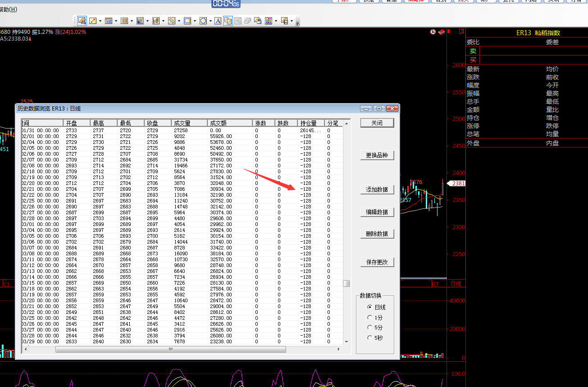Expand dropdown arrow beside line tool

tap(100, 21)
